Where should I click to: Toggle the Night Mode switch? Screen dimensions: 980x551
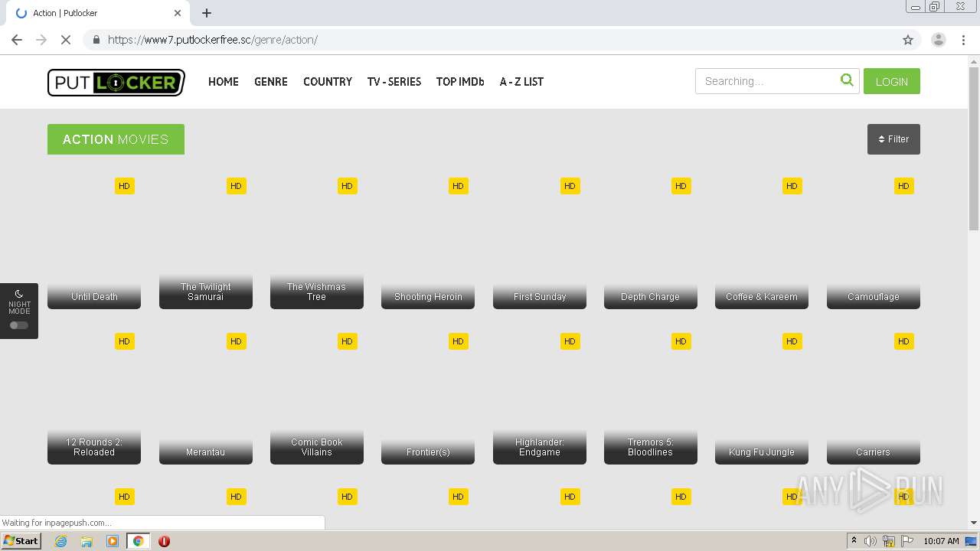tap(19, 325)
